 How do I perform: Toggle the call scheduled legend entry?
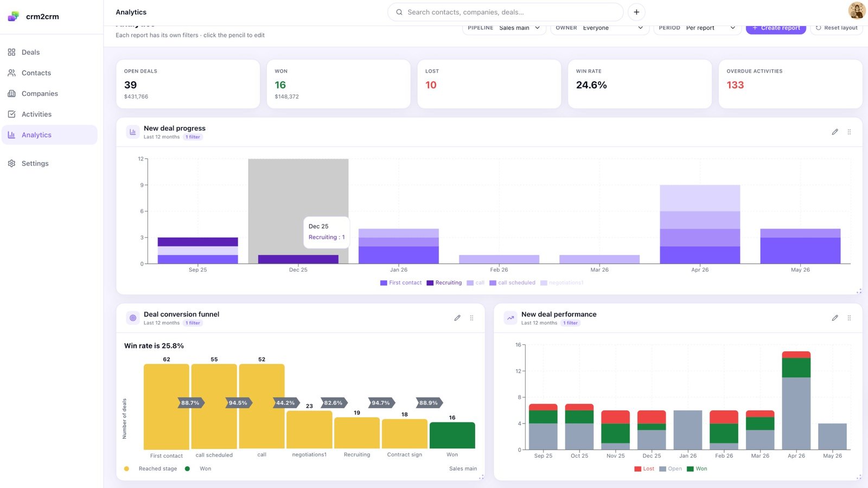tap(512, 283)
